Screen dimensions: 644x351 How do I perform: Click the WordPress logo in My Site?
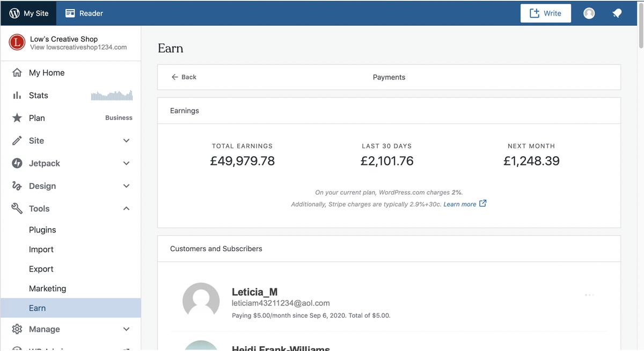(x=14, y=13)
